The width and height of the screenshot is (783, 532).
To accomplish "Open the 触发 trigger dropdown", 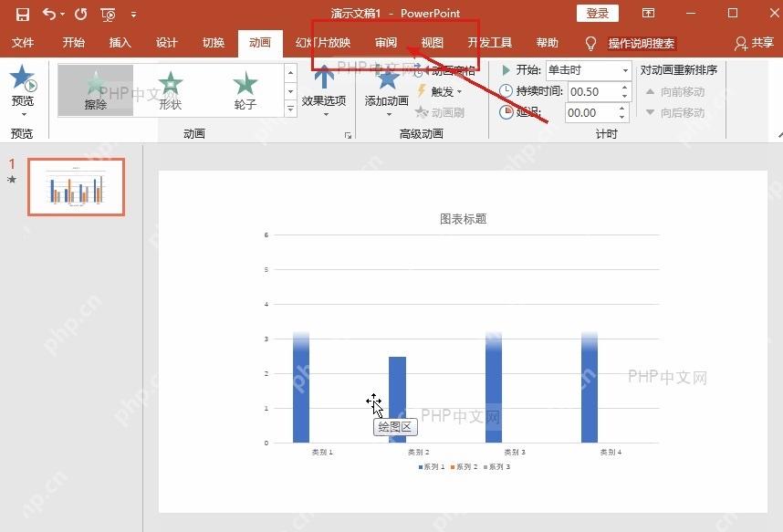I will pyautogui.click(x=441, y=91).
